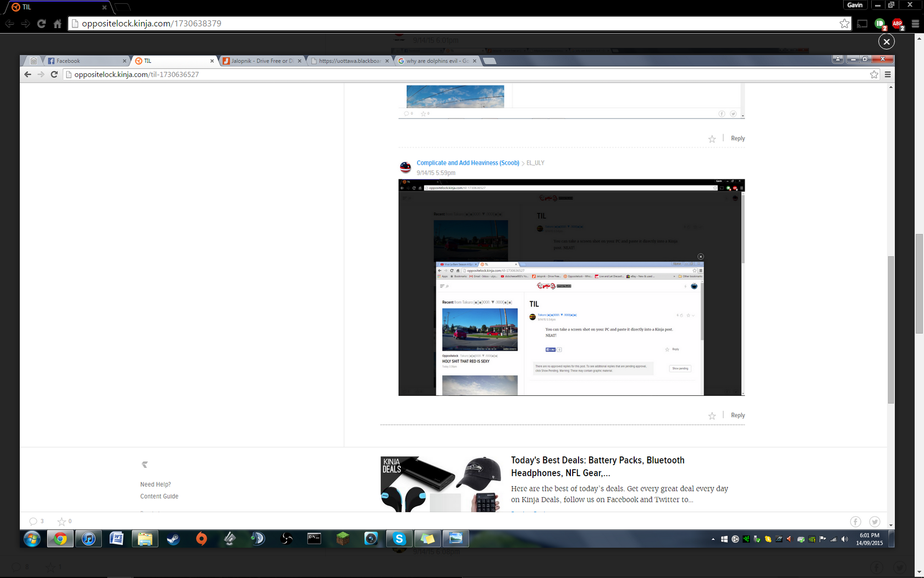Share via the Twitter icon in bottom bar
924x578 pixels.
(x=875, y=521)
